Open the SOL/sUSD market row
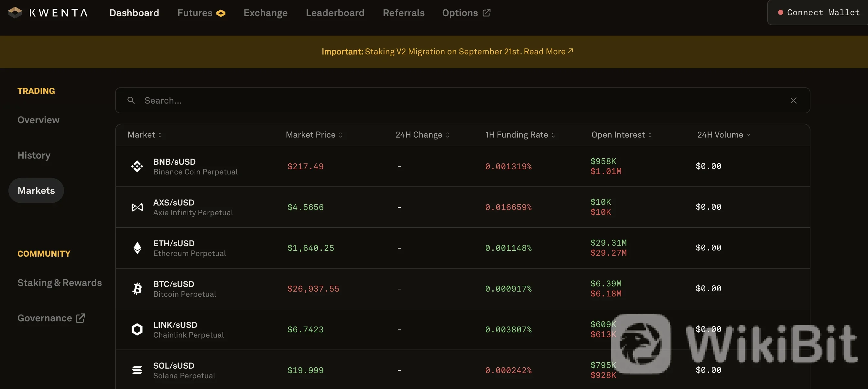 tap(462, 370)
